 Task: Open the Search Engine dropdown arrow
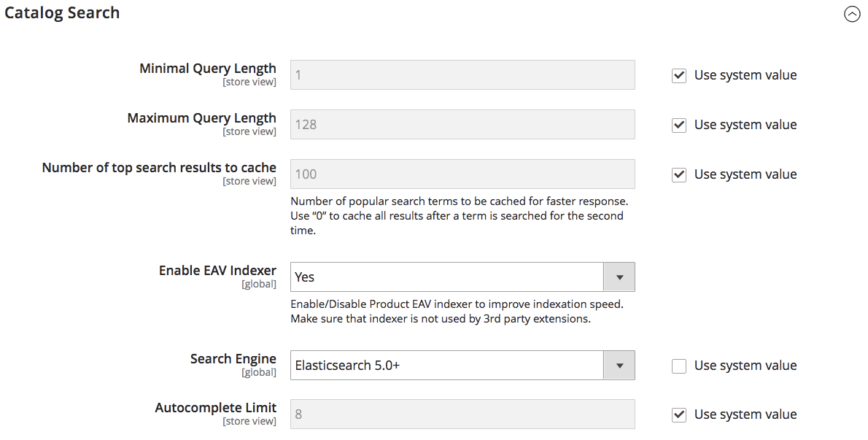[x=619, y=365]
